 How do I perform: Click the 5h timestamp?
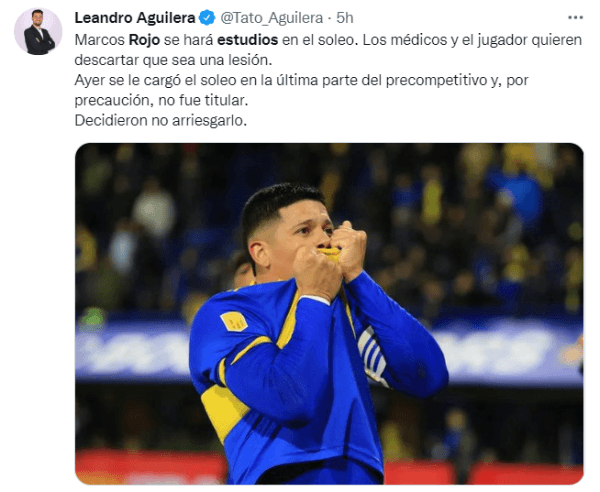point(344,18)
